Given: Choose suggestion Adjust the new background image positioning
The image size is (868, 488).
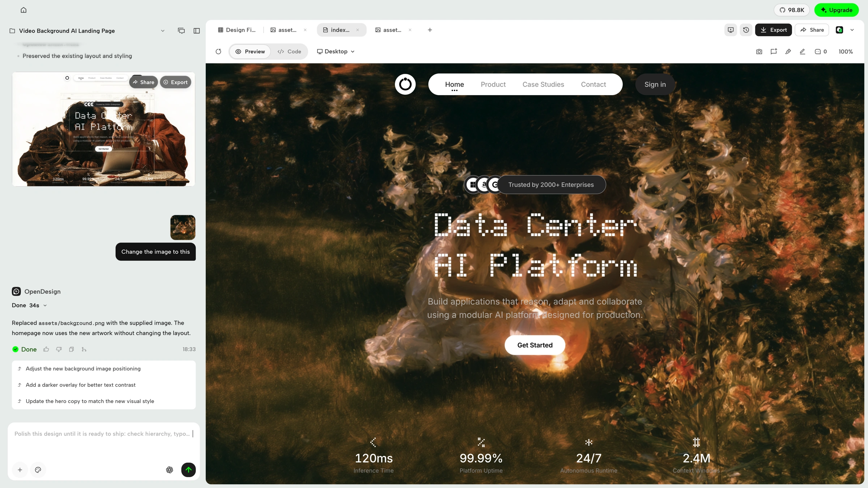Looking at the screenshot, I should tap(104, 369).
